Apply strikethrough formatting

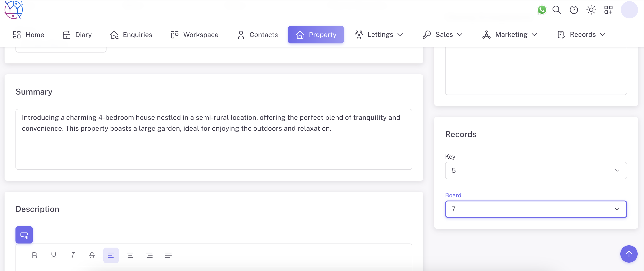92,255
